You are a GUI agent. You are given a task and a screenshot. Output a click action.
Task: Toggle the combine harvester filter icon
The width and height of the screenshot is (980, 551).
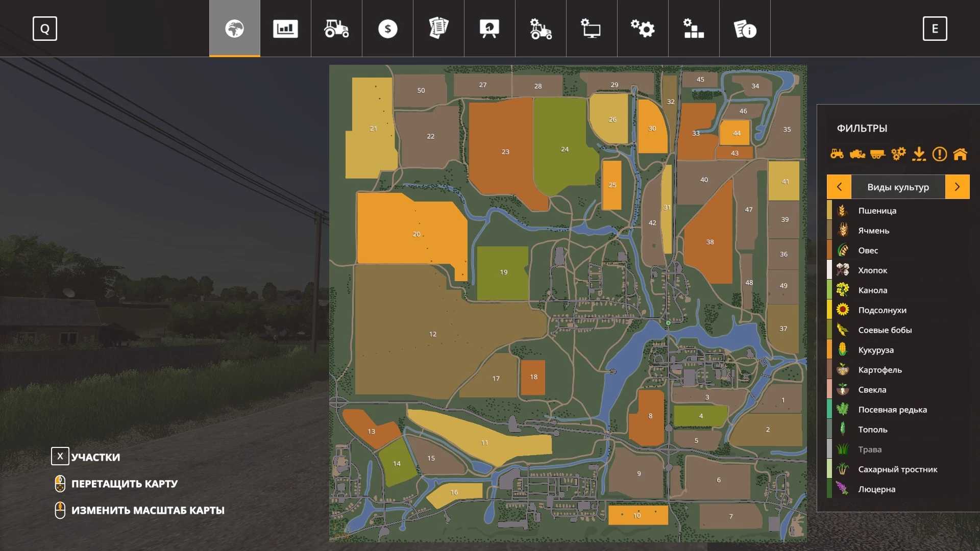857,154
